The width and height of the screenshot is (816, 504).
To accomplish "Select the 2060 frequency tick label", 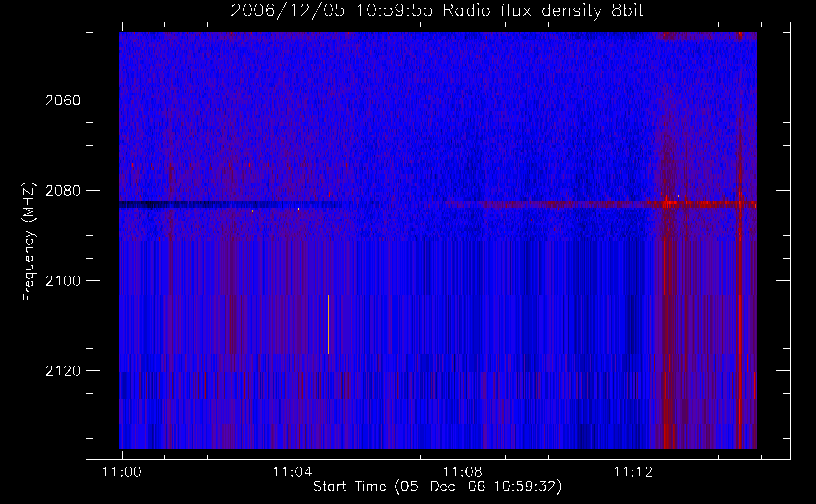I will [x=63, y=100].
